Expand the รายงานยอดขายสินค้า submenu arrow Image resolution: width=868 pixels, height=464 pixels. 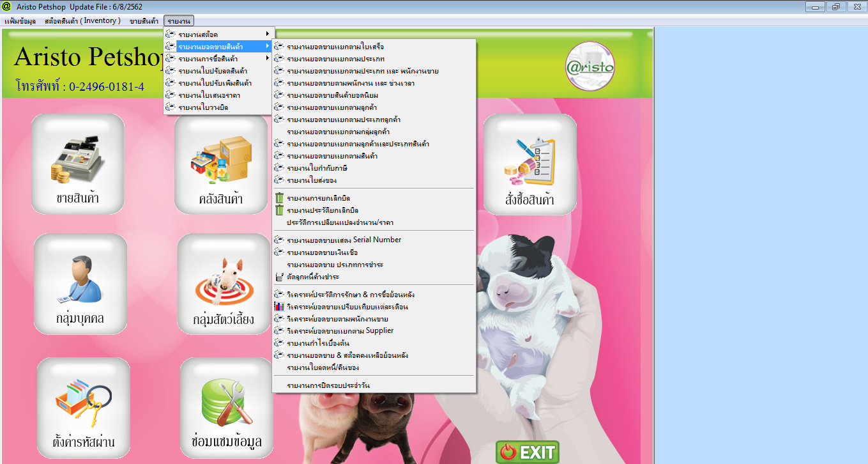point(267,46)
